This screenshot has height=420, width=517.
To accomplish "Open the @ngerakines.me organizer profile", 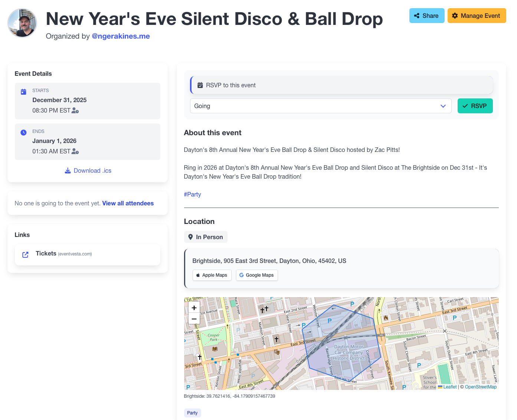I will [121, 36].
